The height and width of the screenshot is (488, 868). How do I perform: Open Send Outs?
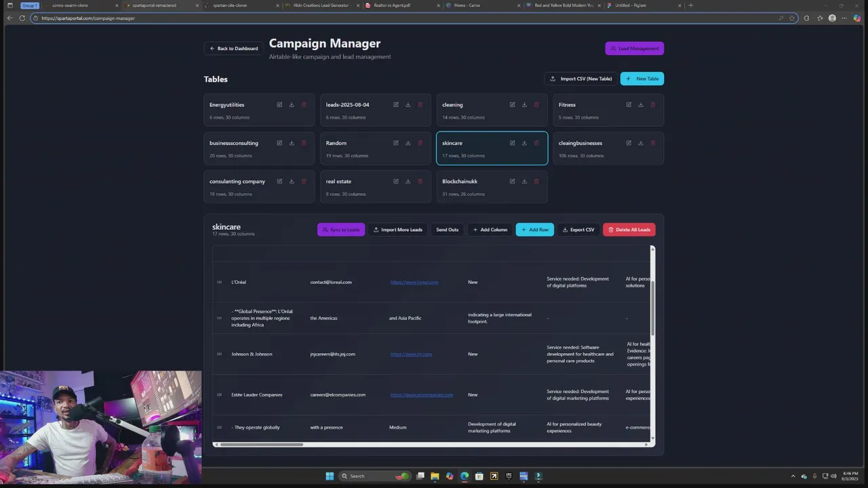[x=448, y=230]
